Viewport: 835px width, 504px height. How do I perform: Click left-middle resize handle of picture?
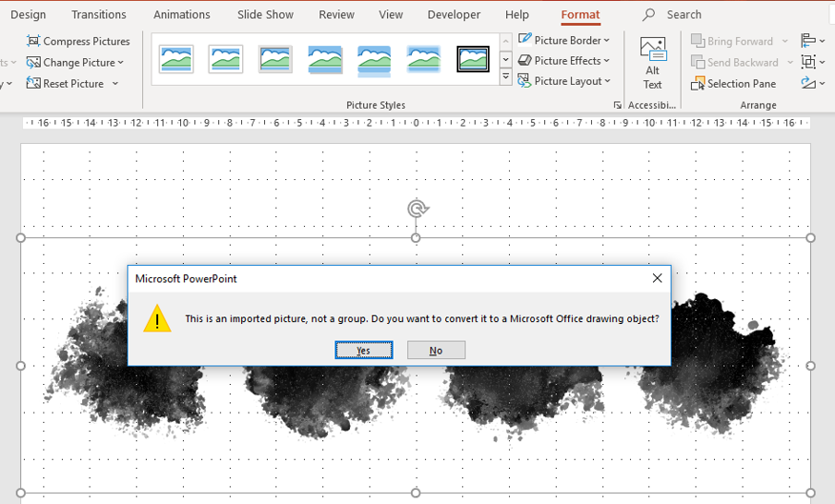21,366
